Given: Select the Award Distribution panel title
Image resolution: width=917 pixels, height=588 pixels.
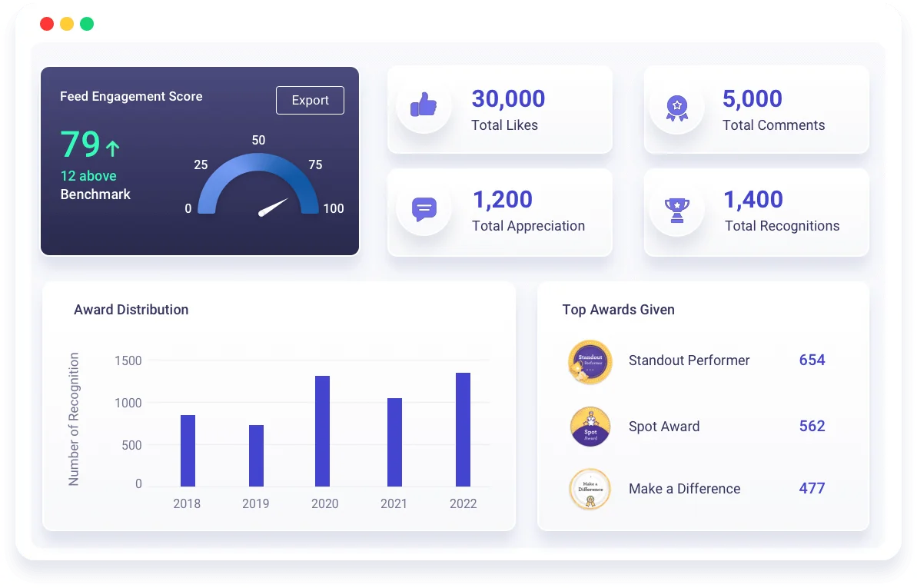Looking at the screenshot, I should pyautogui.click(x=131, y=310).
